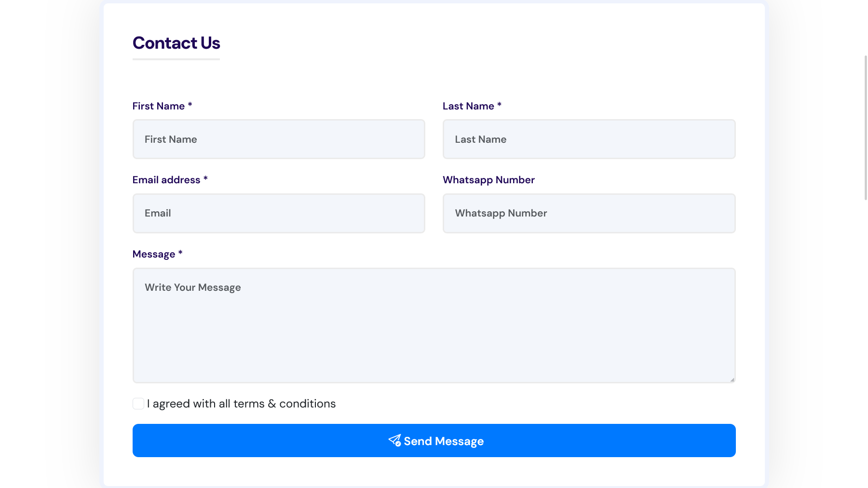Uncheck the agreement checkbox if checked

[138, 404]
